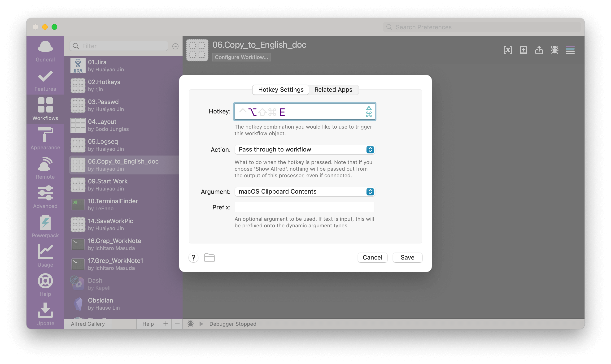The height and width of the screenshot is (364, 611).
Task: Click the Save button
Action: [x=407, y=257]
